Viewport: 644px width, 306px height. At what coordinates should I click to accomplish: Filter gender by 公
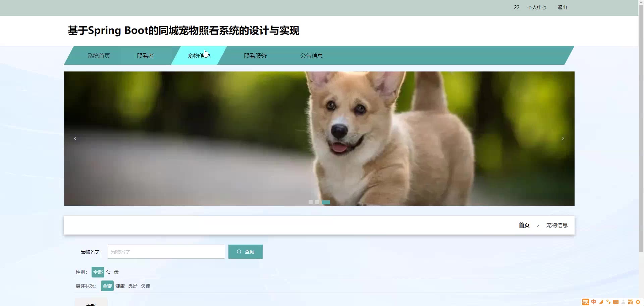[x=108, y=272]
